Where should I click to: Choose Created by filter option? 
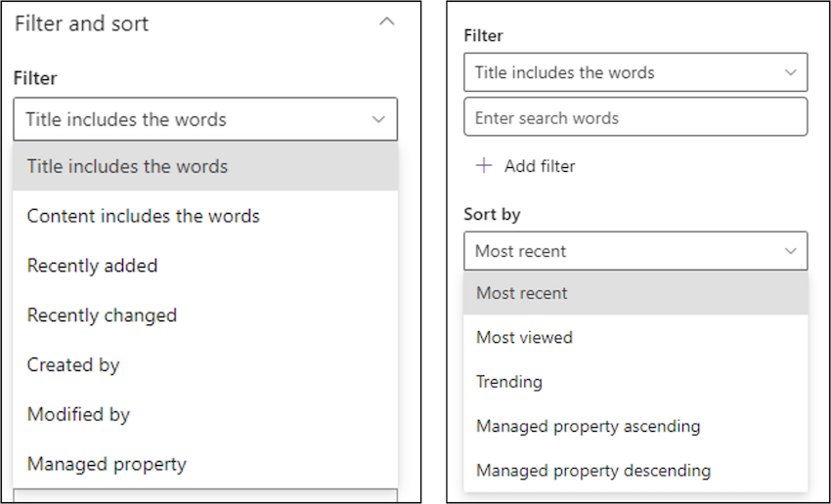coord(205,364)
